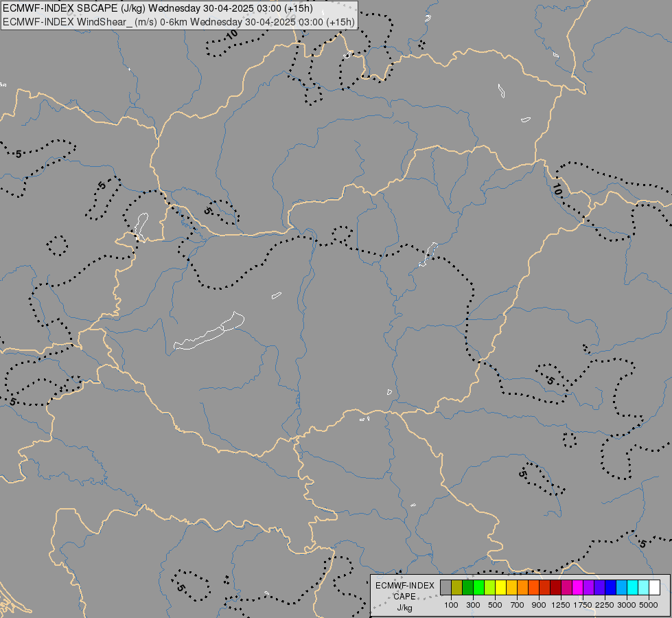
Task: Click the gray swatch in the CAPE legend
Action: [x=445, y=587]
